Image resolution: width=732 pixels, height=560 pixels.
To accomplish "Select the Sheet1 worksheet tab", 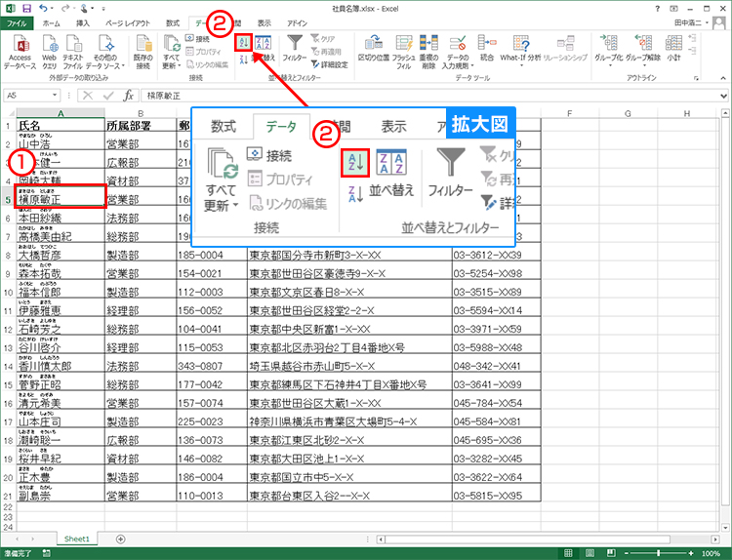I will [76, 539].
